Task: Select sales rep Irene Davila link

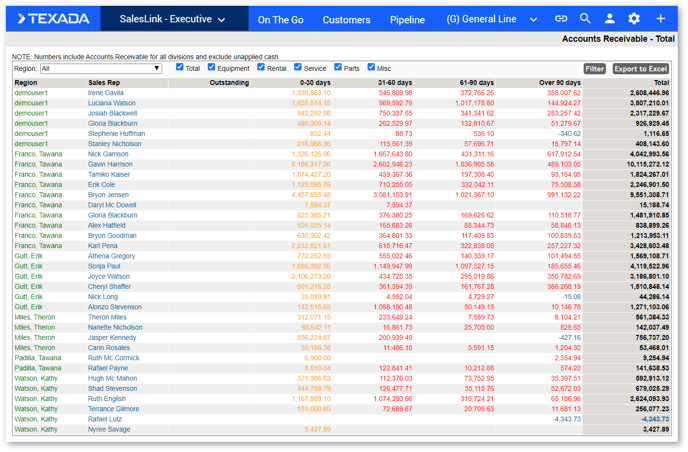Action: [106, 93]
